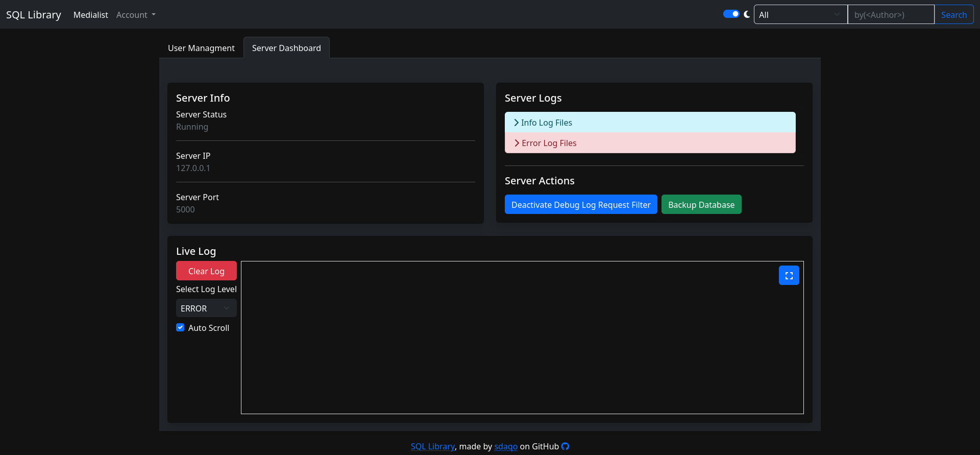Switch to User Managment tab
Screen dimensions: 980x455
point(201,48)
